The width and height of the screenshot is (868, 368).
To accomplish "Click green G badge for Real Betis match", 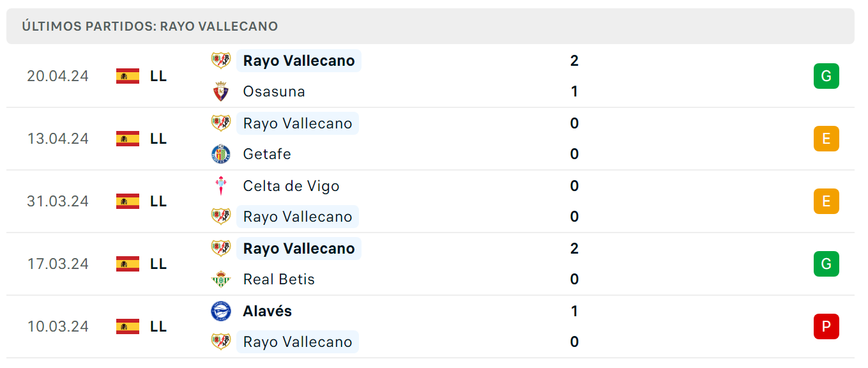I will click(x=826, y=264).
